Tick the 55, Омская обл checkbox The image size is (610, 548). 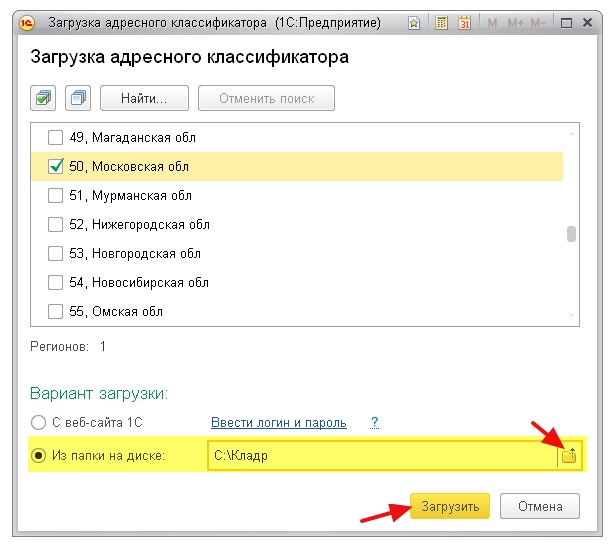pos(55,312)
